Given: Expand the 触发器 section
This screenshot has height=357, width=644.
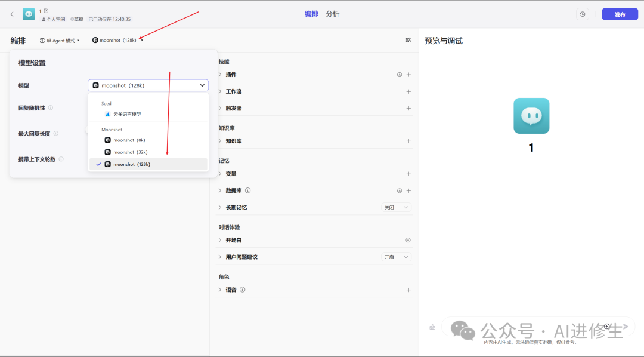Looking at the screenshot, I should pyautogui.click(x=220, y=108).
